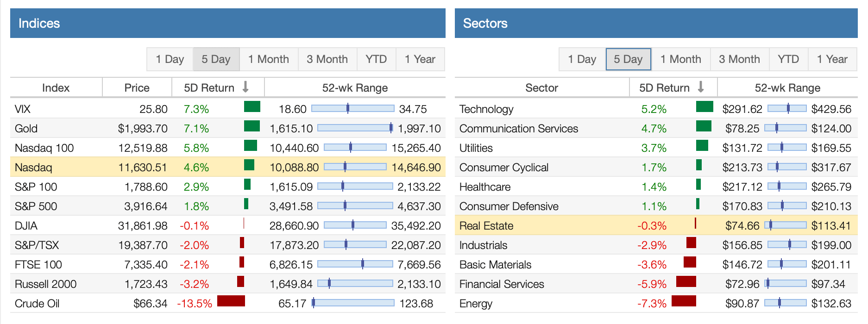Click the Technology 52-week range bar
The width and height of the screenshot is (868, 324).
(x=787, y=108)
